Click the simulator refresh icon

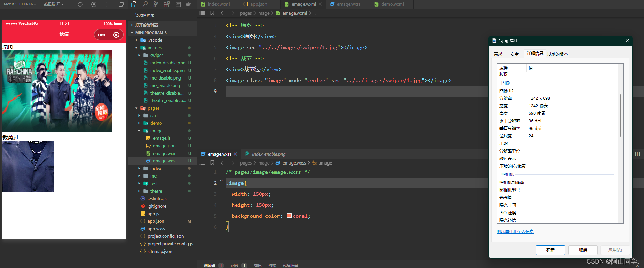(80, 4)
